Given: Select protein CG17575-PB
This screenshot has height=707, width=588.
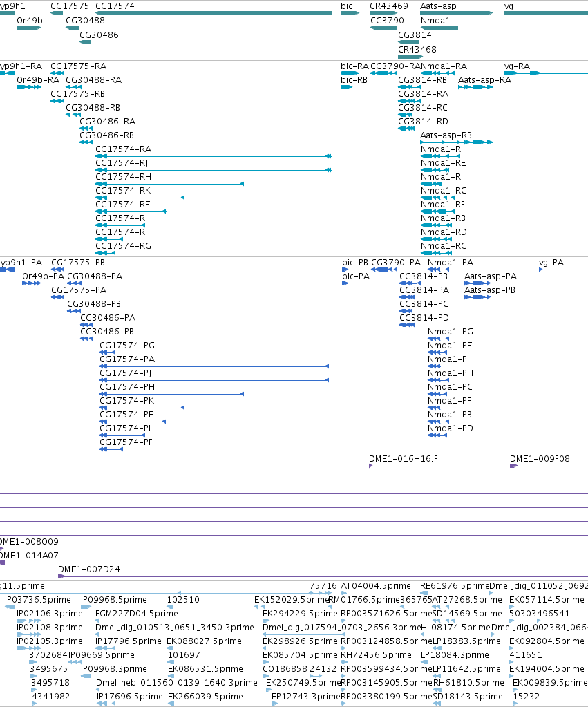Looking at the screenshot, I should coord(58,270).
